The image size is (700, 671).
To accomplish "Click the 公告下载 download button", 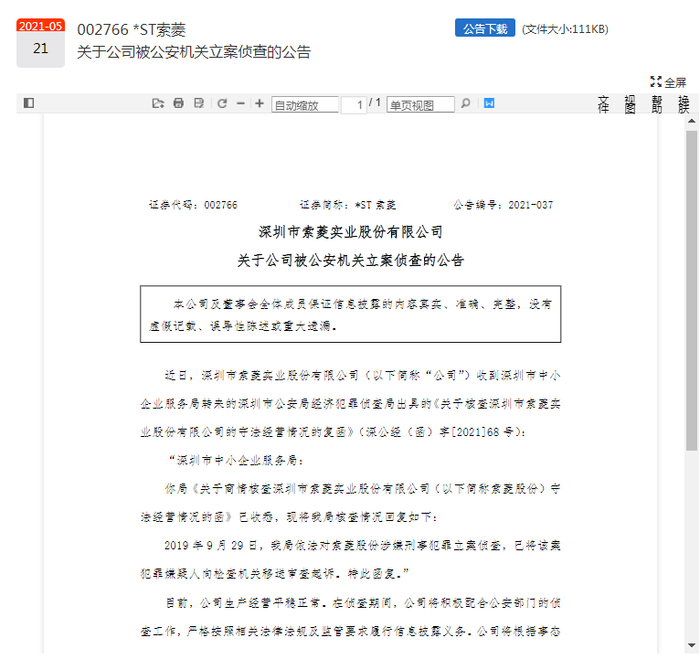I will pos(485,28).
